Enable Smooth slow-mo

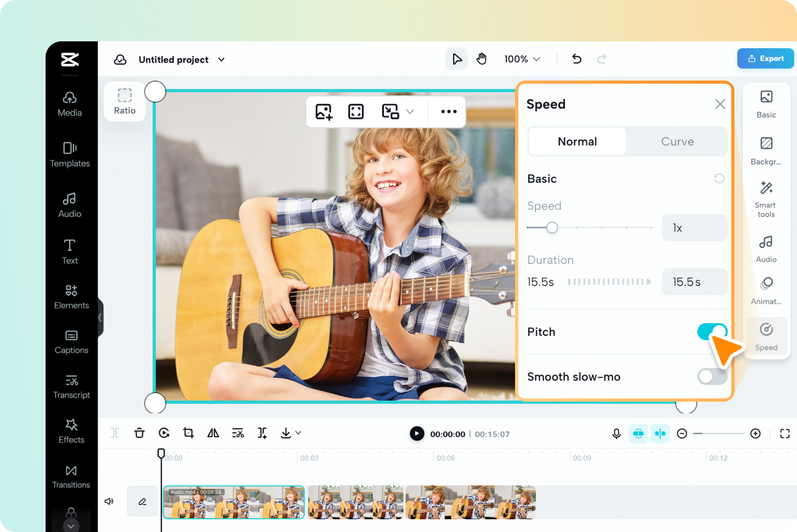[x=712, y=376]
